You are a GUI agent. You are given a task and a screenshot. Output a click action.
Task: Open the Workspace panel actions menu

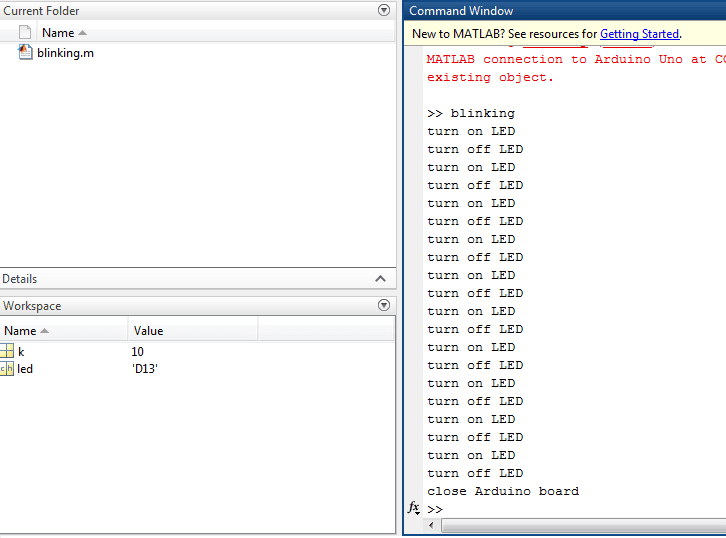tap(383, 305)
